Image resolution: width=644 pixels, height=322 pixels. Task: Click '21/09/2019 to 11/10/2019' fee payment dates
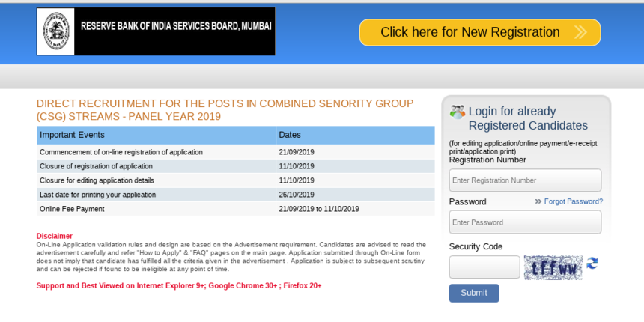click(x=319, y=209)
